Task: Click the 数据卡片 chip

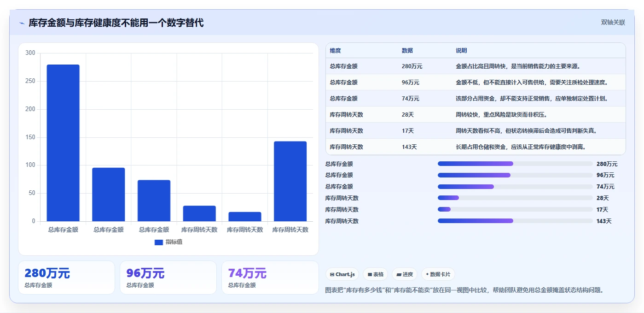Action: tap(438, 274)
